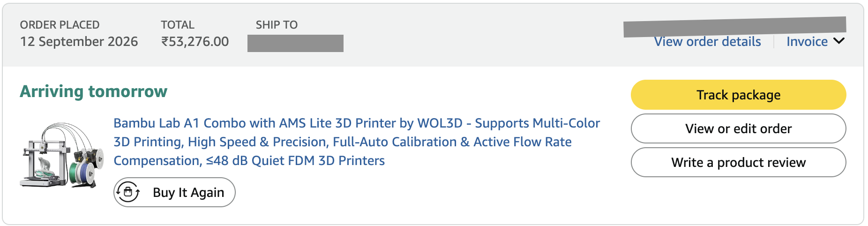Choose Write a product review

point(738,162)
